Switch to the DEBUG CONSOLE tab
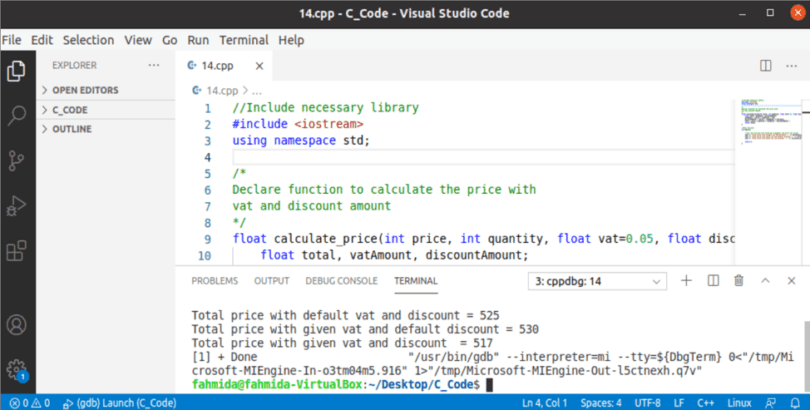This screenshot has width=810, height=410. (341, 281)
